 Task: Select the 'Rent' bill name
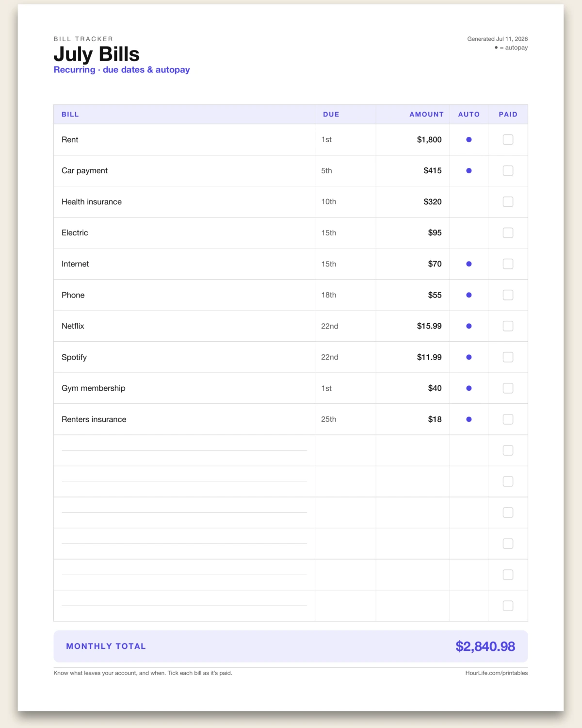[70, 140]
